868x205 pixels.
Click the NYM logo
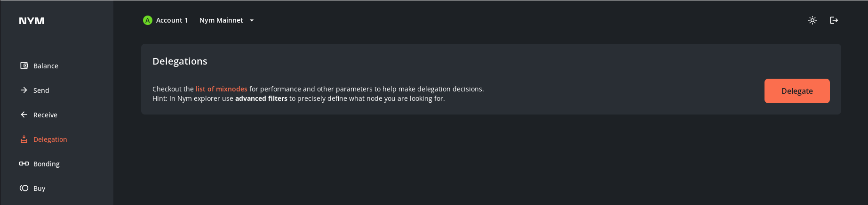[32, 21]
